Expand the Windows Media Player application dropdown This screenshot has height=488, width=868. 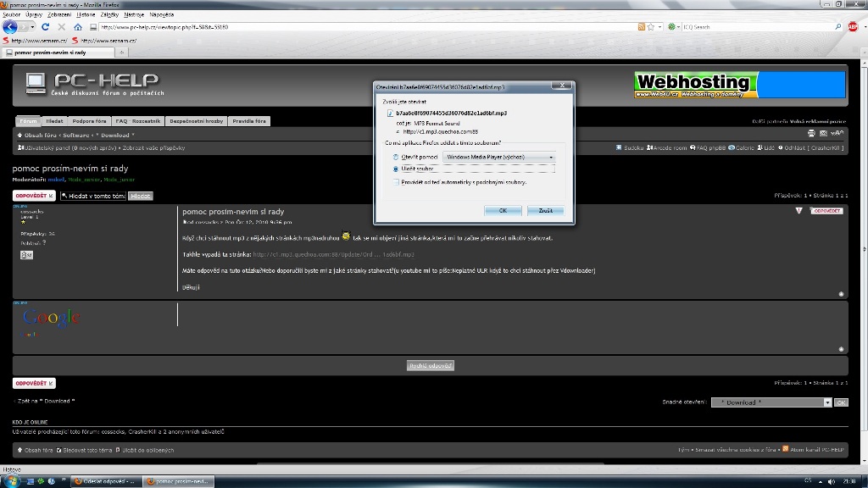pyautogui.click(x=551, y=157)
